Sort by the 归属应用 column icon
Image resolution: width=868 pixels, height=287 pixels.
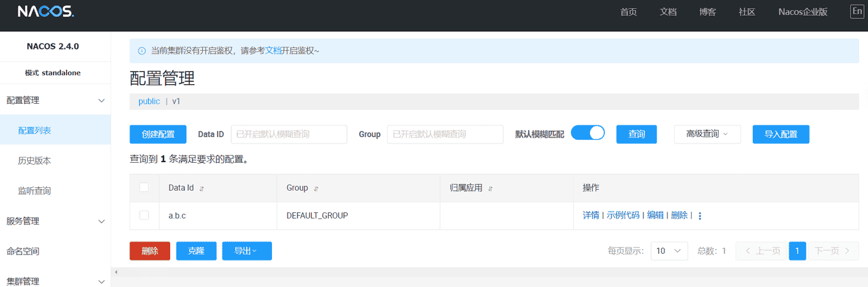[x=490, y=189]
